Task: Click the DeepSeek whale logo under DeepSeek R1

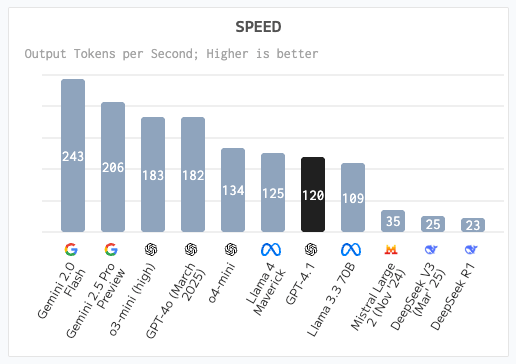Action: click(471, 249)
